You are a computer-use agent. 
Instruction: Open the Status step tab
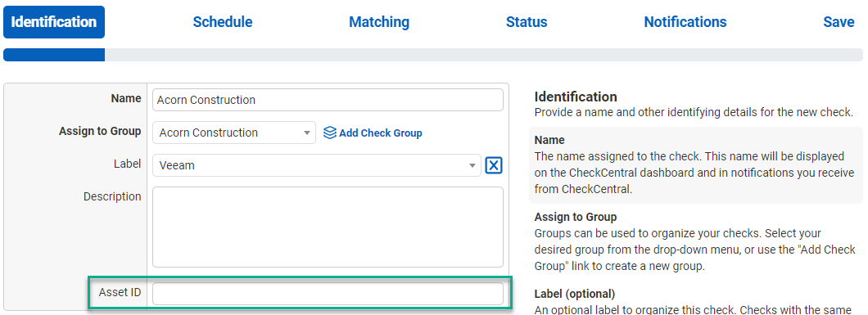point(527,22)
